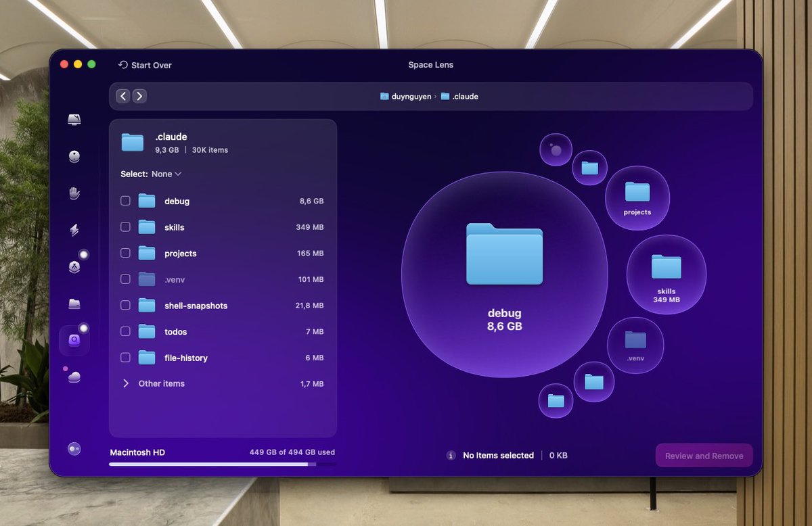This screenshot has width=812, height=526.
Task: Select the tiny bubble with a dot
Action: coord(556,150)
